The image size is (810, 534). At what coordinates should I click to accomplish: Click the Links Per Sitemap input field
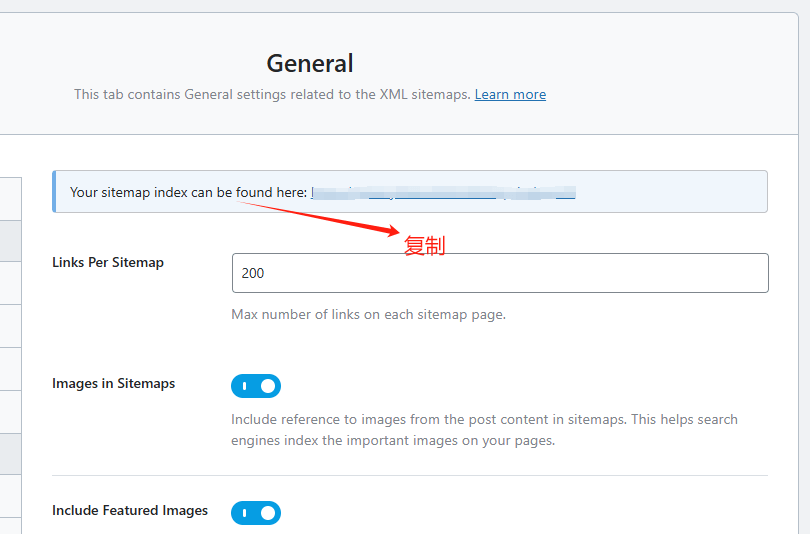(500, 273)
